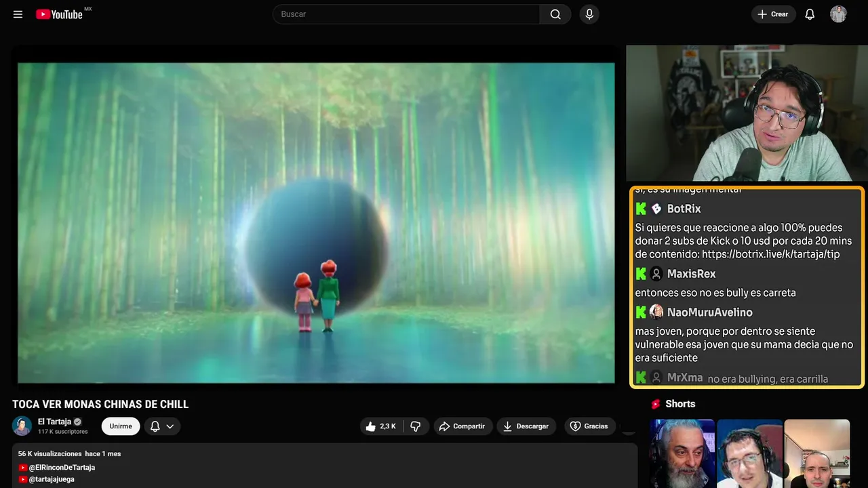This screenshot has height=488, width=868.
Task: Click the botrix.live tip link message
Action: pyautogui.click(x=743, y=241)
